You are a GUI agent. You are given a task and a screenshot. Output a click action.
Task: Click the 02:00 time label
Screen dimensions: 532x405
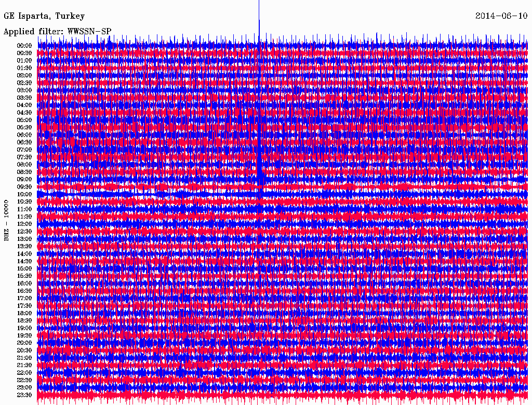tap(24, 76)
